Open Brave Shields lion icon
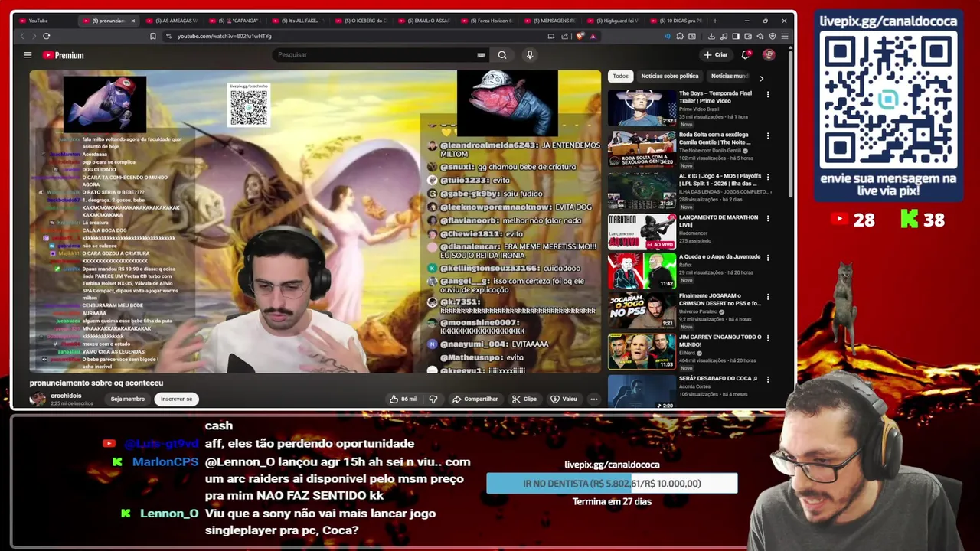The height and width of the screenshot is (551, 980). (580, 36)
